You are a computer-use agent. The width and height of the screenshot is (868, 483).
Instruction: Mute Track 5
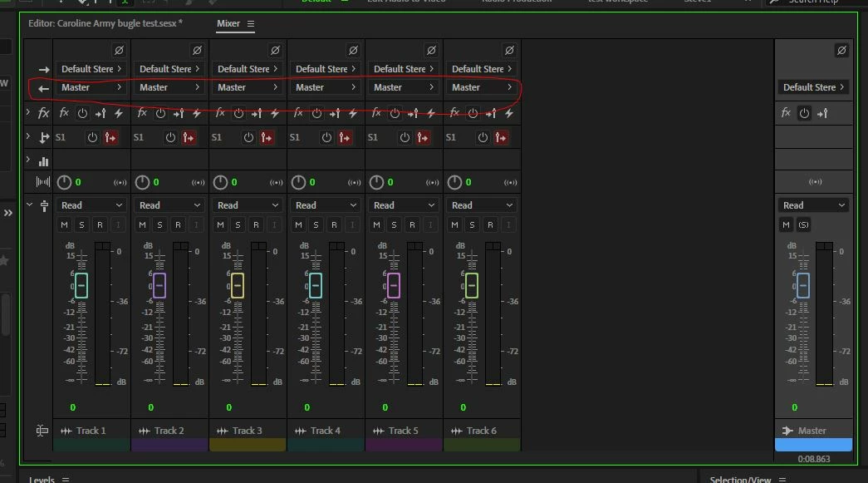tap(376, 225)
